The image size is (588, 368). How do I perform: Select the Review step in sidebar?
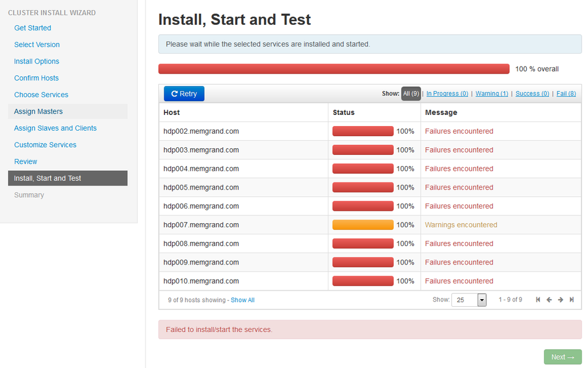pos(26,161)
